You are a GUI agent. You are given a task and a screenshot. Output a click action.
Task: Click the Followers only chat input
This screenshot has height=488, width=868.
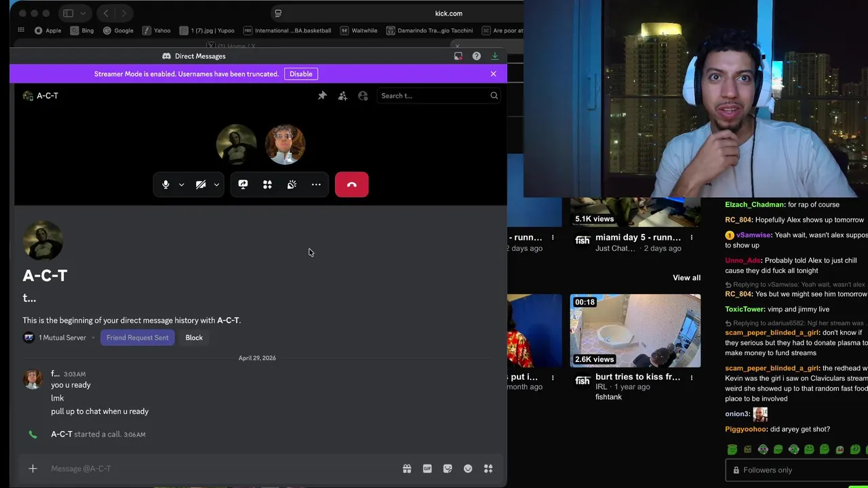796,470
